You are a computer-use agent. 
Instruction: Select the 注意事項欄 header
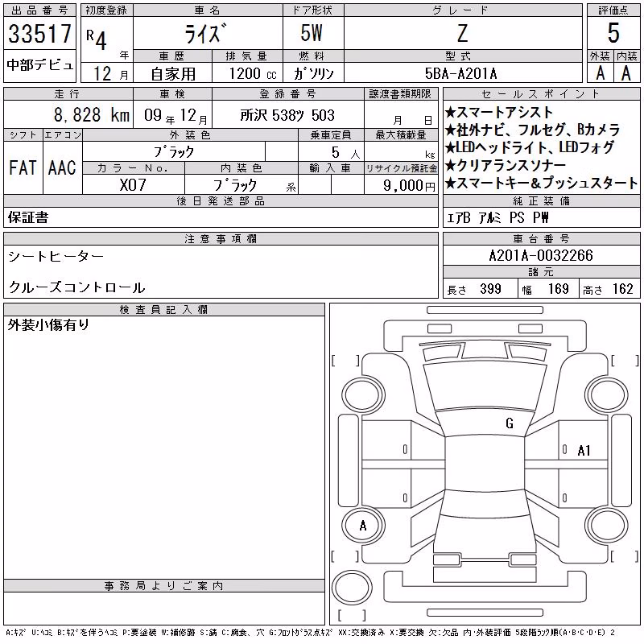tap(221, 238)
